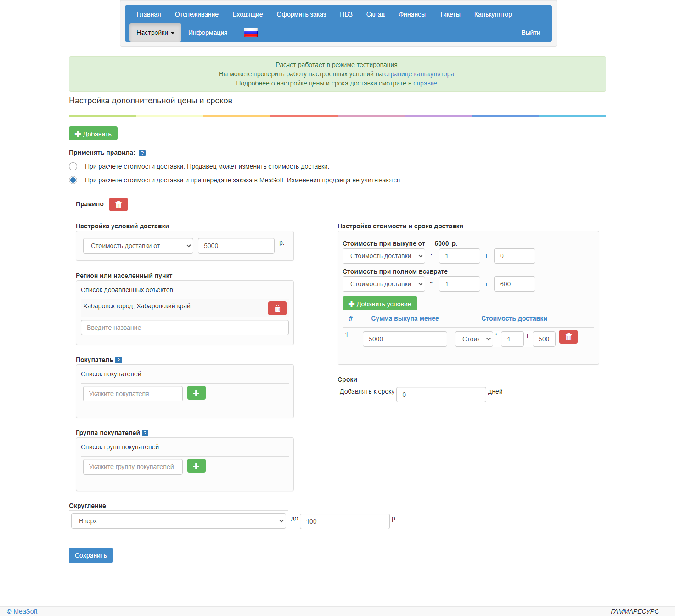Click Выйти to log out
The width and height of the screenshot is (675, 616).
[x=531, y=33]
